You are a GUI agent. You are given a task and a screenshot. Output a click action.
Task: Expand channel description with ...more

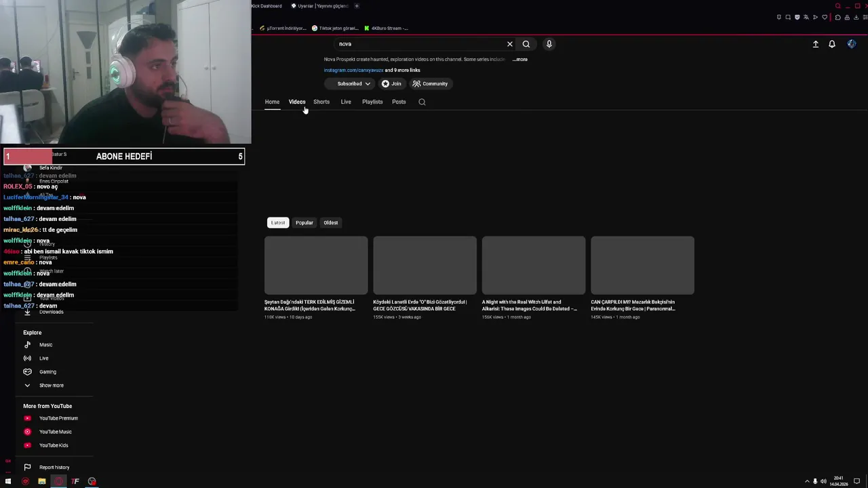[x=520, y=60]
